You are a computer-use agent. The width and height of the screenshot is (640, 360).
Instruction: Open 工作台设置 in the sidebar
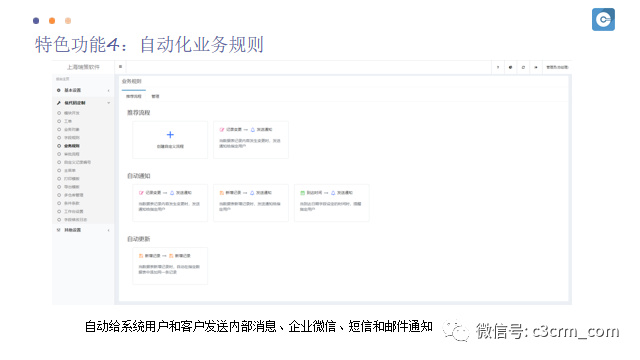pyautogui.click(x=74, y=211)
